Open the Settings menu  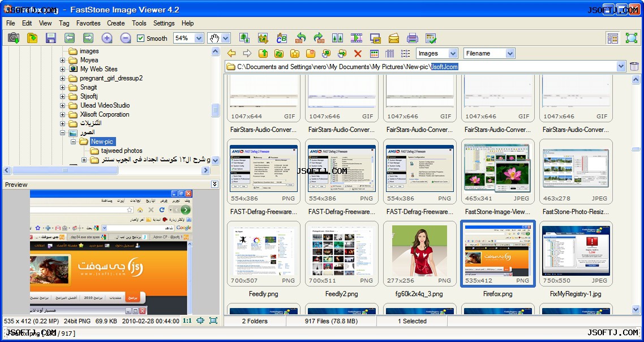[x=164, y=23]
